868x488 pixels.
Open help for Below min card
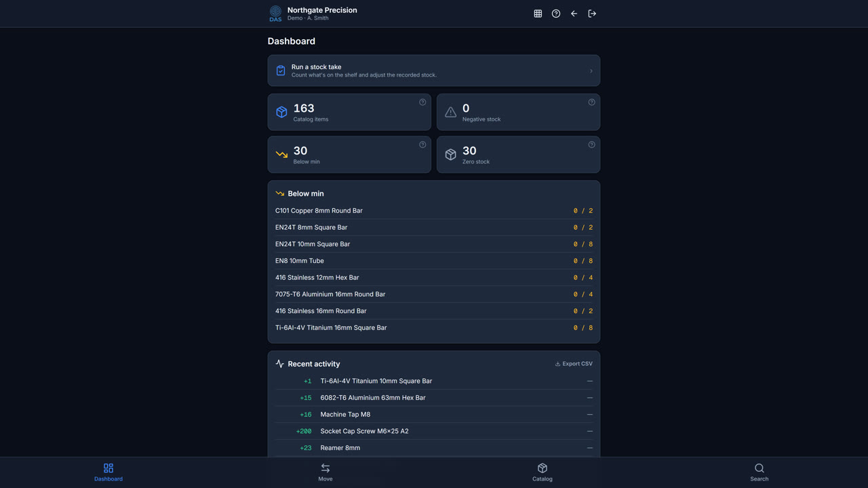[x=422, y=144]
